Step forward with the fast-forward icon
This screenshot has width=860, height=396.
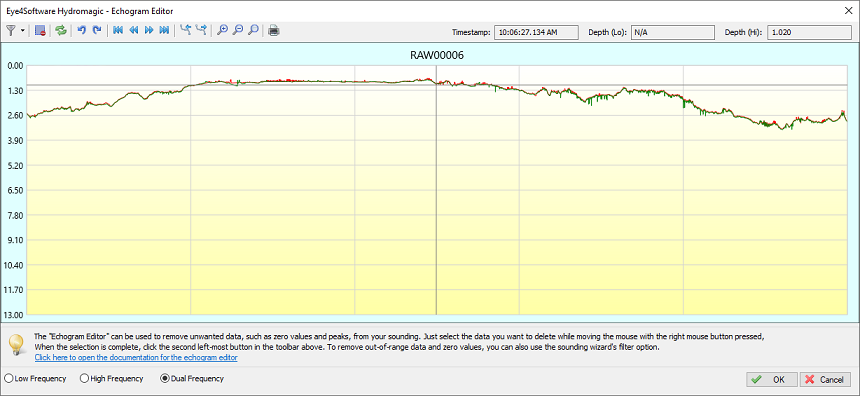pyautogui.click(x=149, y=31)
